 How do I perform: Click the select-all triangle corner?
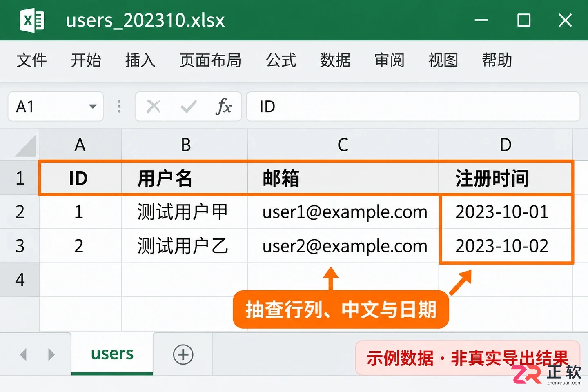click(x=26, y=146)
